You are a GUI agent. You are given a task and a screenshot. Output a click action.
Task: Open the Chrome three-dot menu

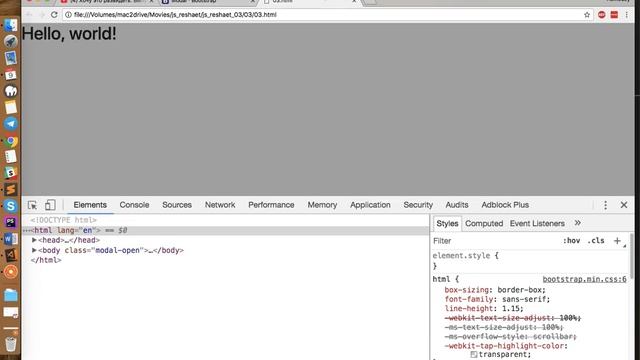pyautogui.click(x=627, y=15)
